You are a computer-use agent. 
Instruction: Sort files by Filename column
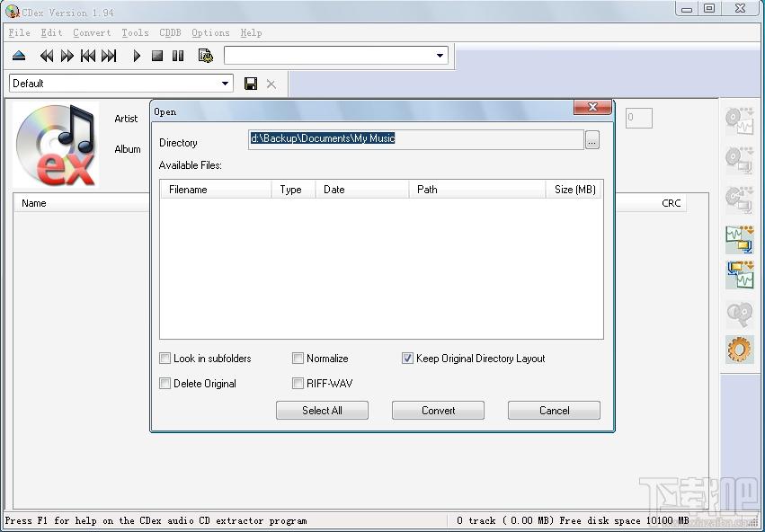point(216,190)
